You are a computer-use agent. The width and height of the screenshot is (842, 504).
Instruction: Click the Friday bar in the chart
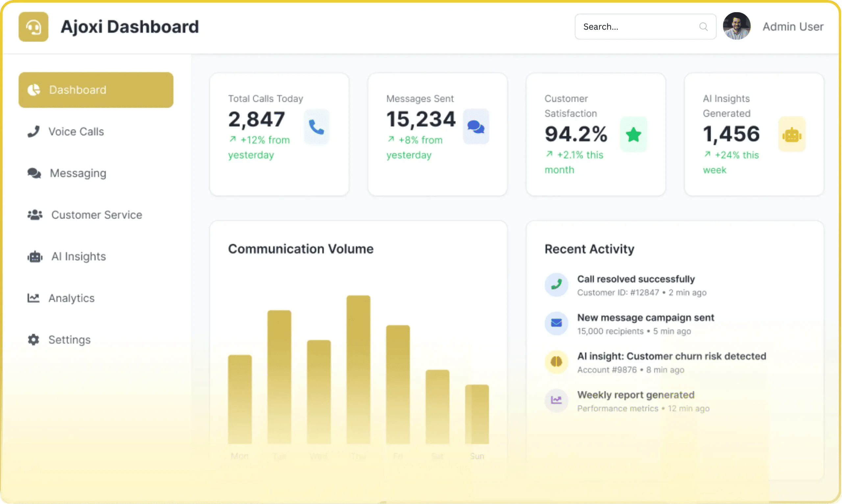tap(398, 385)
